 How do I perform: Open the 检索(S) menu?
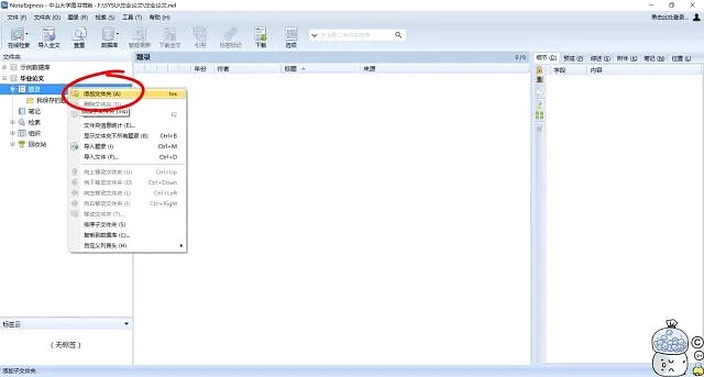105,18
